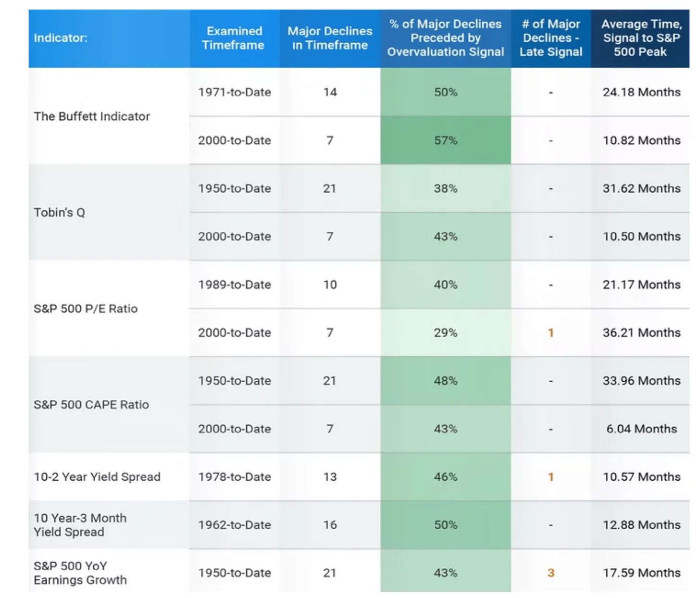Click the 57% green shaded cell
This screenshot has width=700, height=598.
click(446, 140)
